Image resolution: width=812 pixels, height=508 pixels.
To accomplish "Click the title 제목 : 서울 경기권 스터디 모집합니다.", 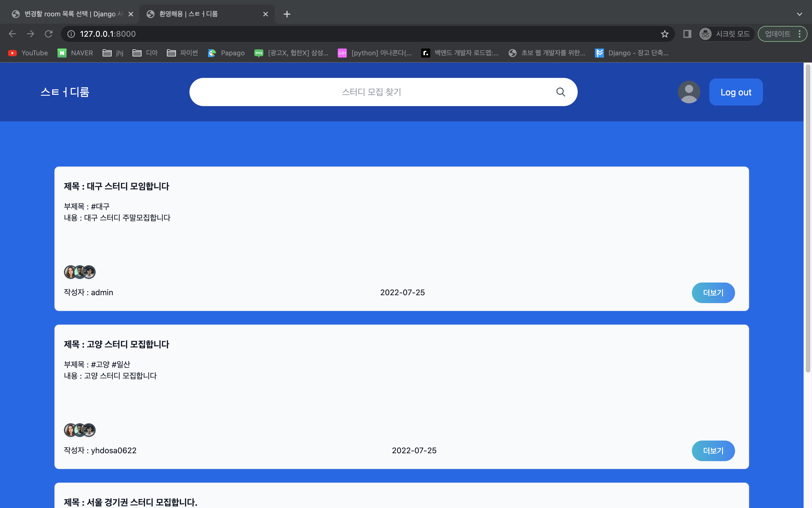I will click(131, 502).
